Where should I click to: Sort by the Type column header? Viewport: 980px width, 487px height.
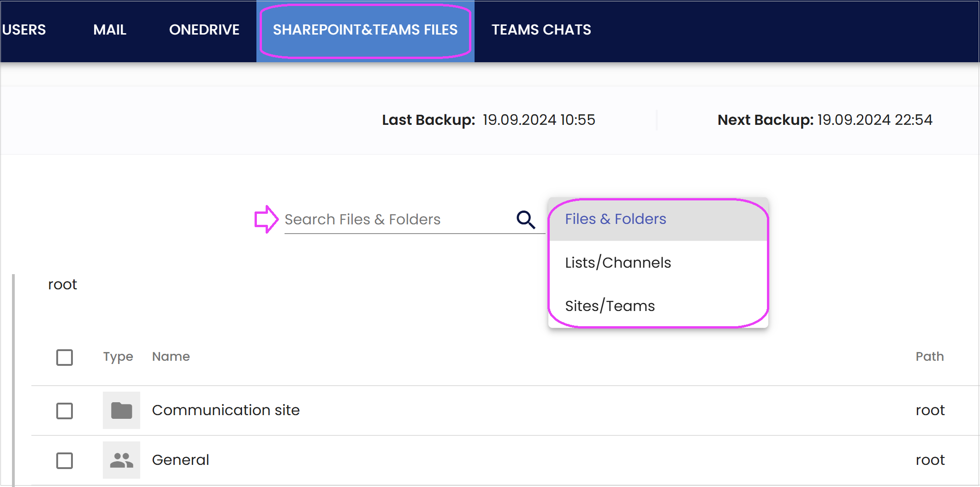point(118,357)
